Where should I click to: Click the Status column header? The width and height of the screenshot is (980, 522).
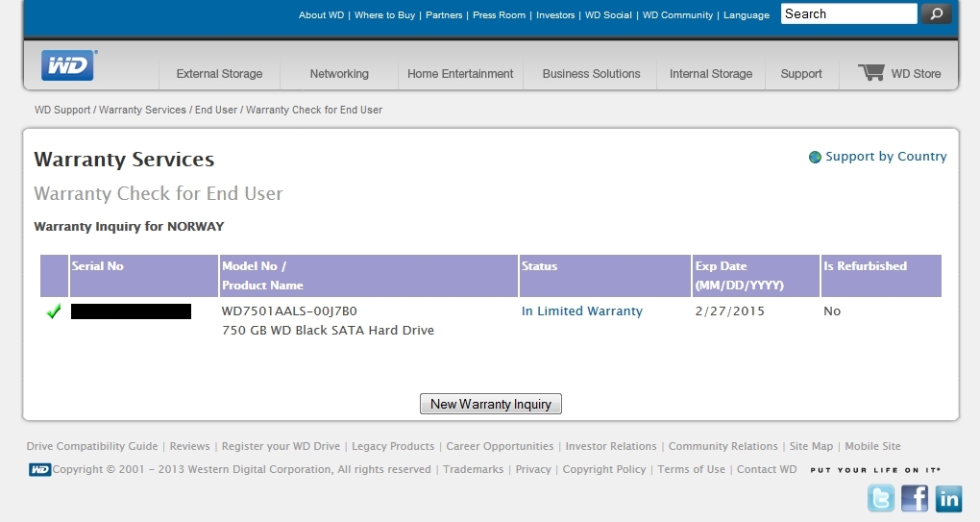click(605, 276)
